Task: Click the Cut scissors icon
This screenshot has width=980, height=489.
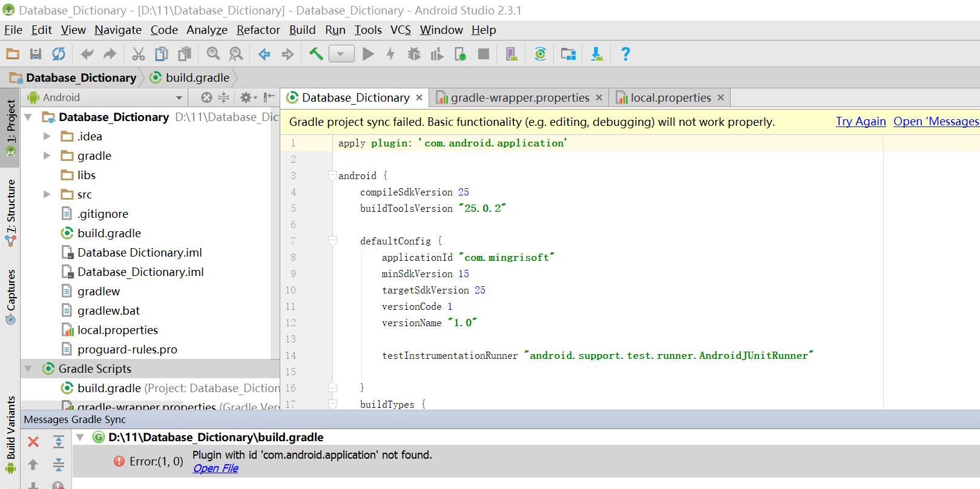Action: point(139,54)
